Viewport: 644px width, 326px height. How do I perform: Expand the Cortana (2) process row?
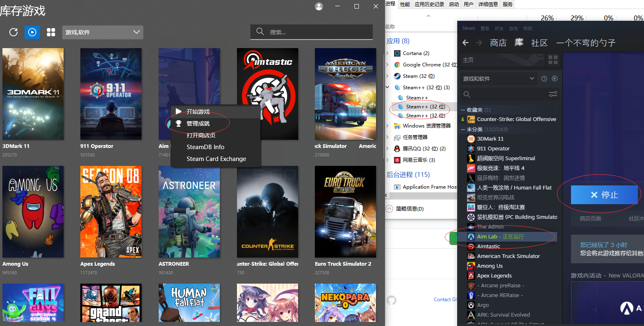coord(387,53)
